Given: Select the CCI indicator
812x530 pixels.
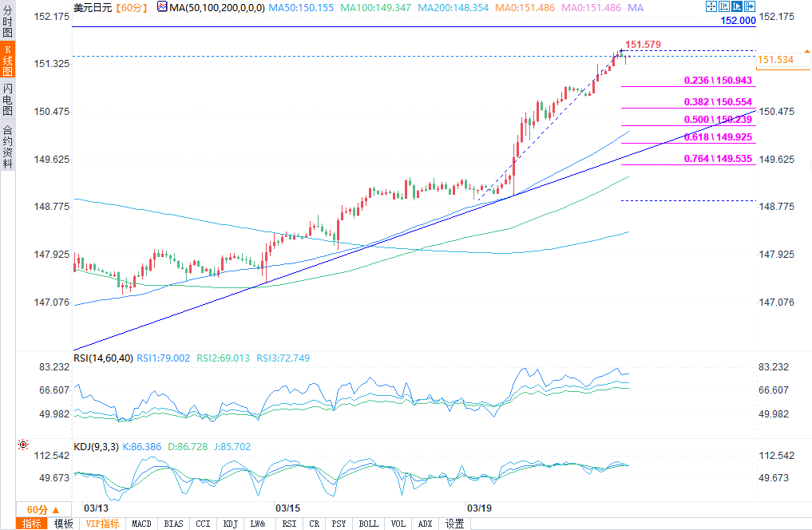Looking at the screenshot, I should coord(203,524).
